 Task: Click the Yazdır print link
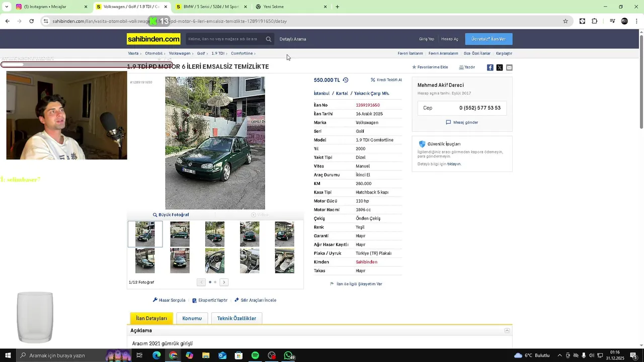pos(467,67)
